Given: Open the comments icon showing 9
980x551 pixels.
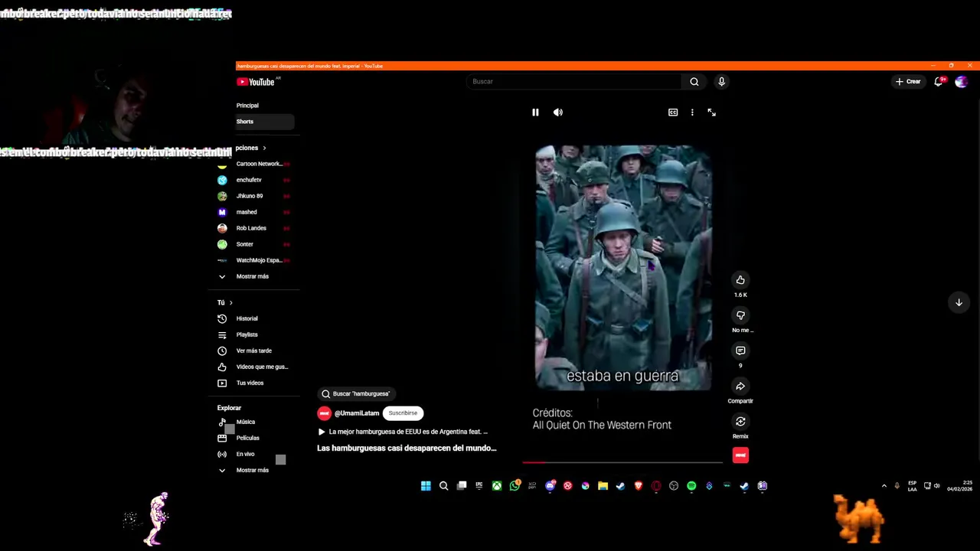Looking at the screenshot, I should (x=740, y=350).
